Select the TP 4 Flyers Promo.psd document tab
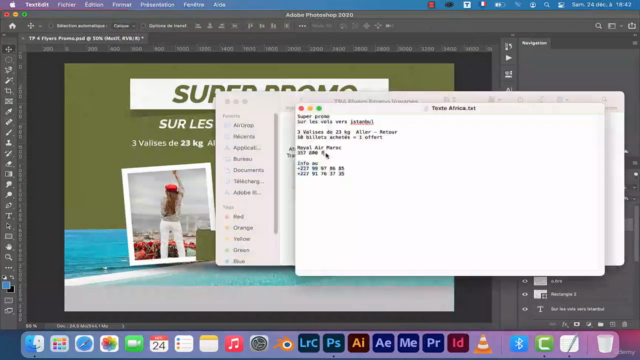This screenshot has width=640, height=360. 86,38
